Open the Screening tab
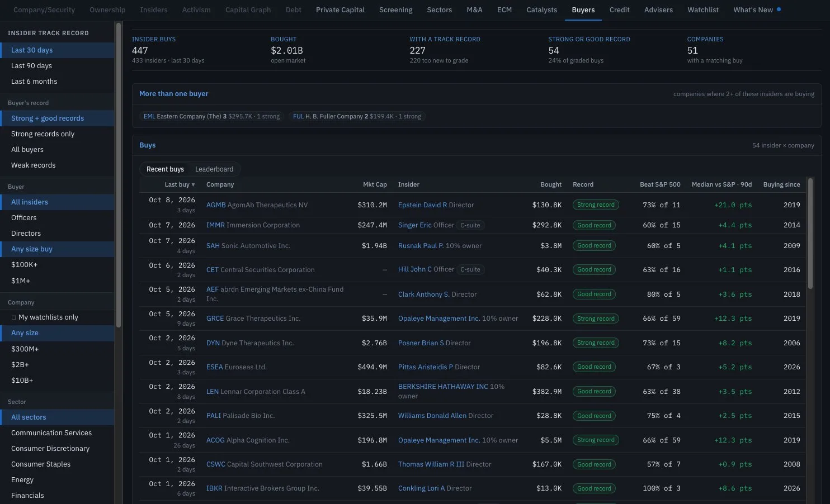The width and height of the screenshot is (830, 504). point(395,10)
